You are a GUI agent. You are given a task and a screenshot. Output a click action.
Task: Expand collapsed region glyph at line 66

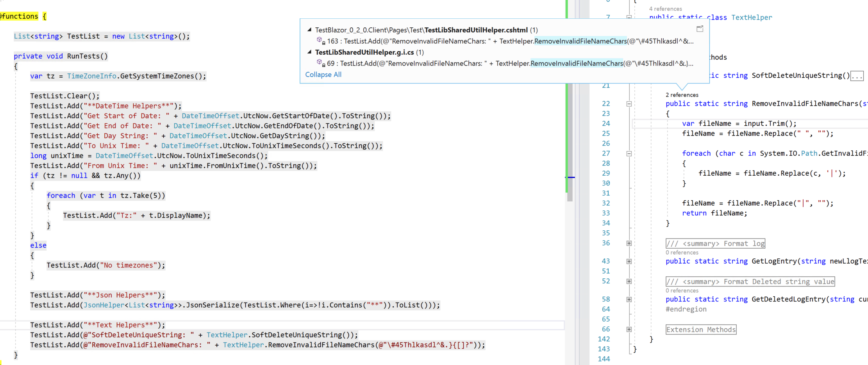point(629,329)
